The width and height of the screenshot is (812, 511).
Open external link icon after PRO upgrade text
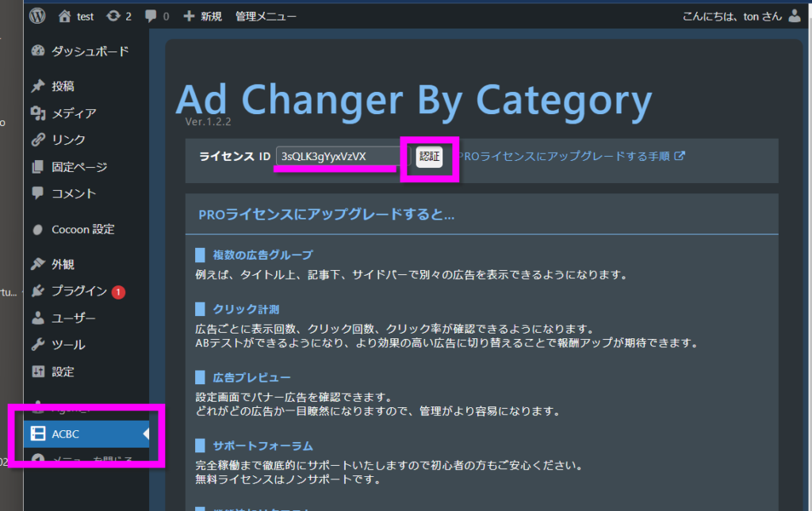point(680,156)
